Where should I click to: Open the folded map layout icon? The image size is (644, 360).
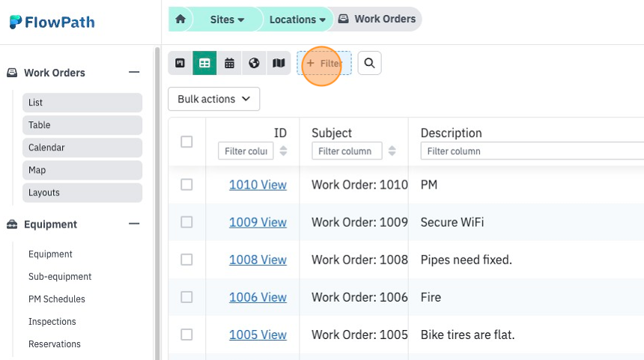click(279, 63)
